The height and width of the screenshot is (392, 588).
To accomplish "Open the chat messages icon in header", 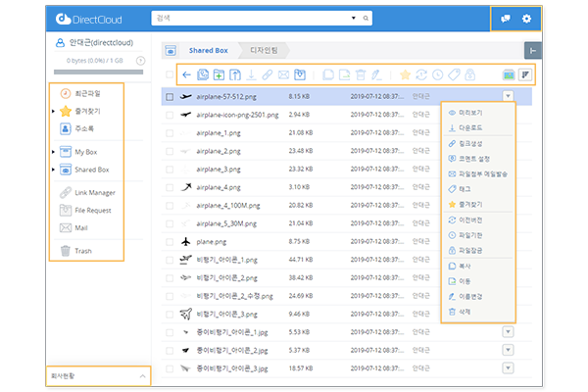I will coord(506,19).
